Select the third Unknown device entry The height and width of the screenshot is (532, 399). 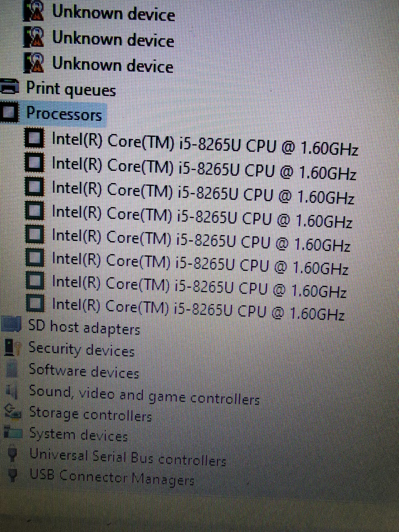[112, 65]
